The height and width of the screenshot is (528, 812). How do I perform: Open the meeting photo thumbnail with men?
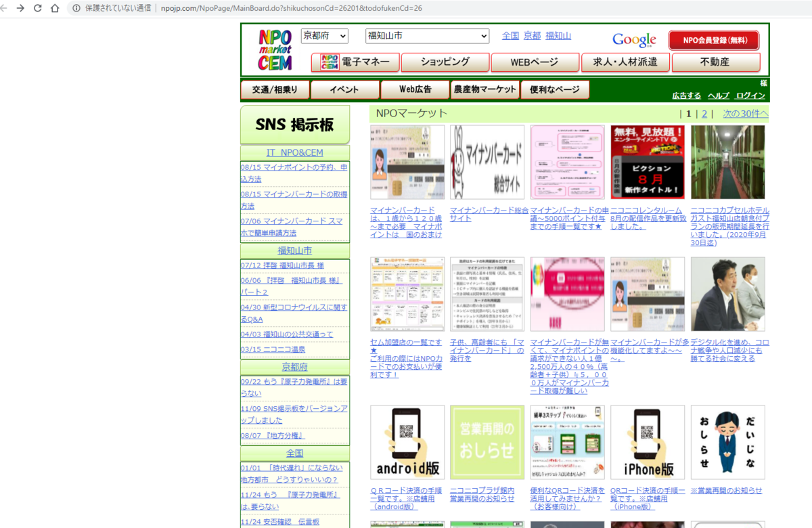(x=728, y=294)
